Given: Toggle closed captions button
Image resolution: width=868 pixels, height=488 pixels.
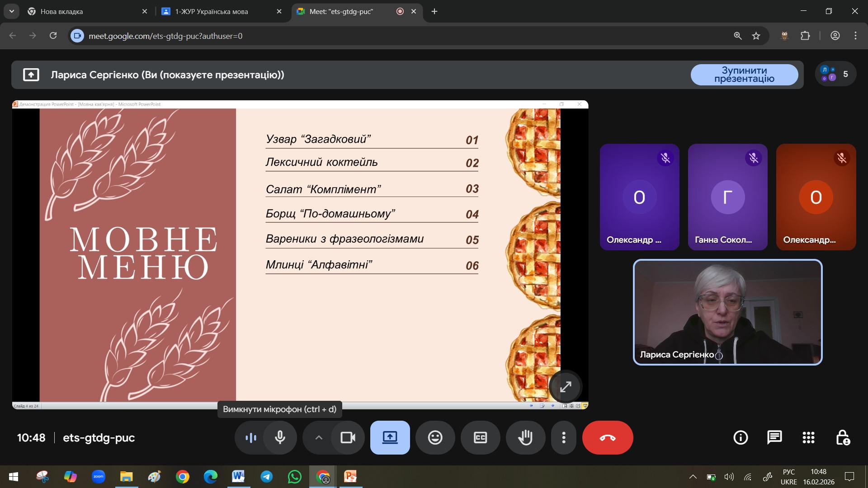Looking at the screenshot, I should 480,437.
